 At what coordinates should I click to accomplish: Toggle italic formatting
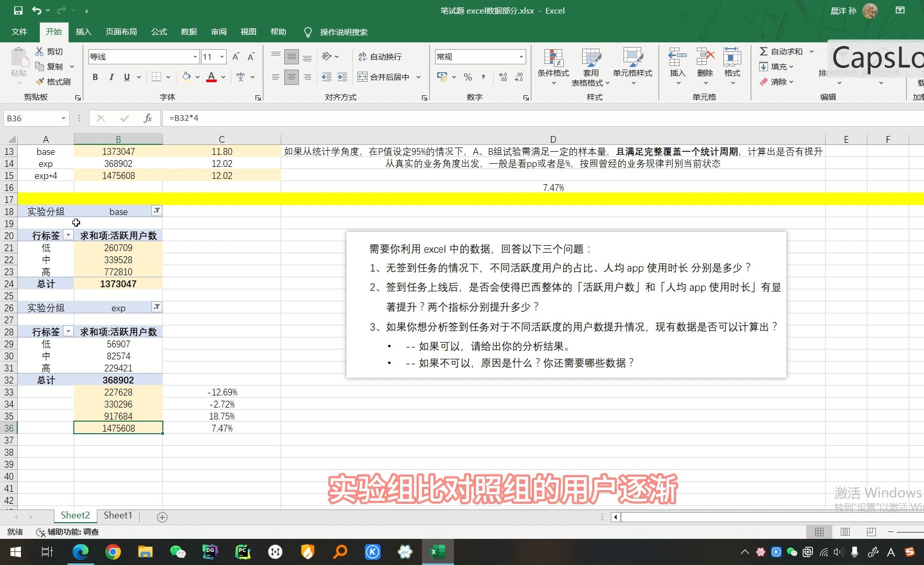[111, 77]
